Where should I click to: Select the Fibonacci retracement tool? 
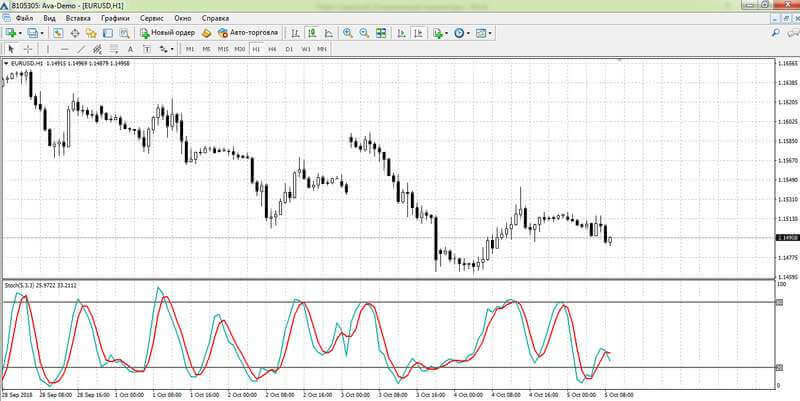[x=114, y=49]
